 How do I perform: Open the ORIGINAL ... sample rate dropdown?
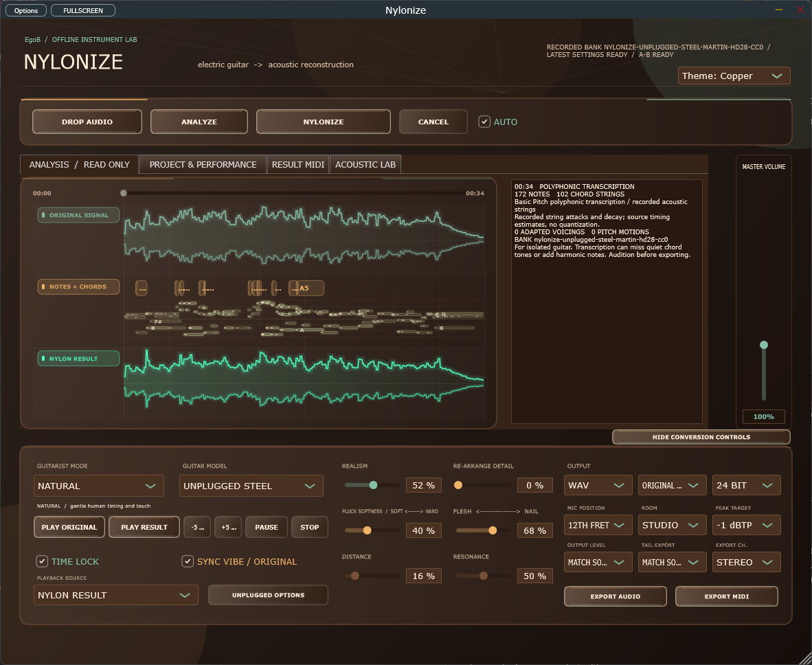(x=672, y=485)
